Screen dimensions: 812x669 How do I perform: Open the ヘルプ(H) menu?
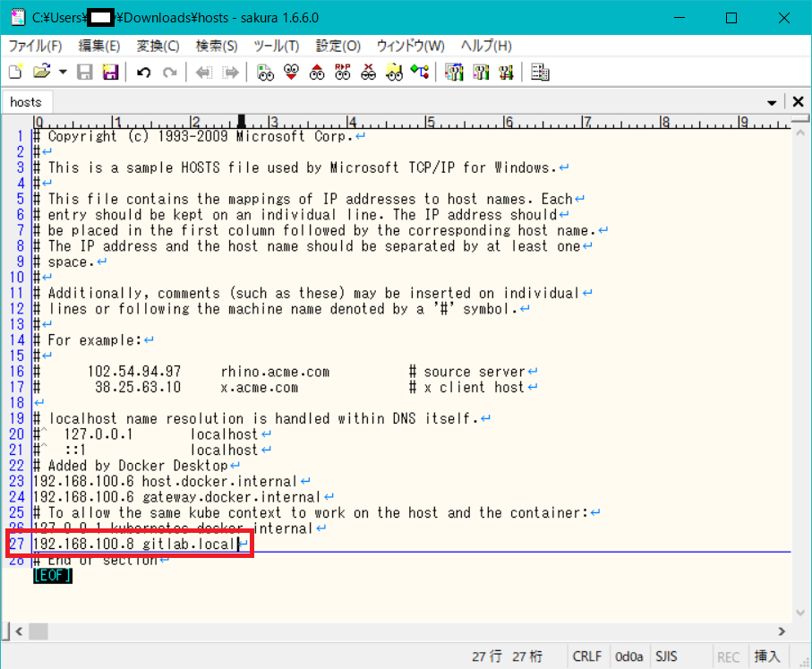pyautogui.click(x=486, y=46)
